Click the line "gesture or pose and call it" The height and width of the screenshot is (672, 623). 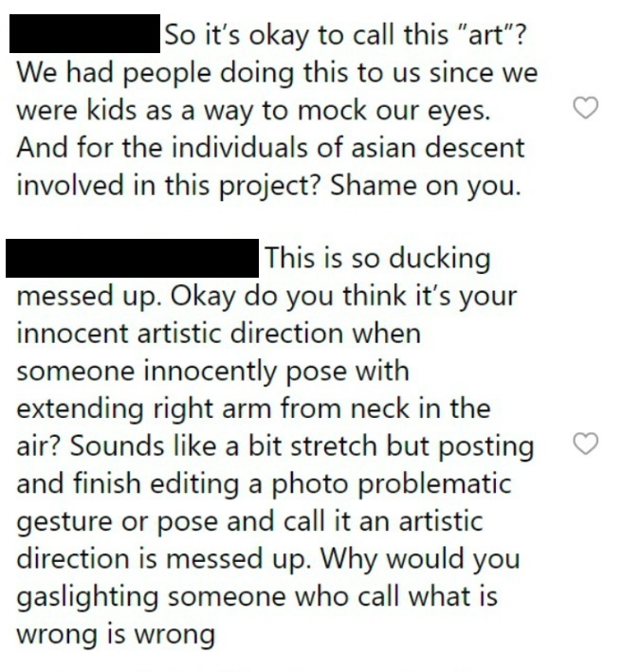pyautogui.click(x=250, y=521)
